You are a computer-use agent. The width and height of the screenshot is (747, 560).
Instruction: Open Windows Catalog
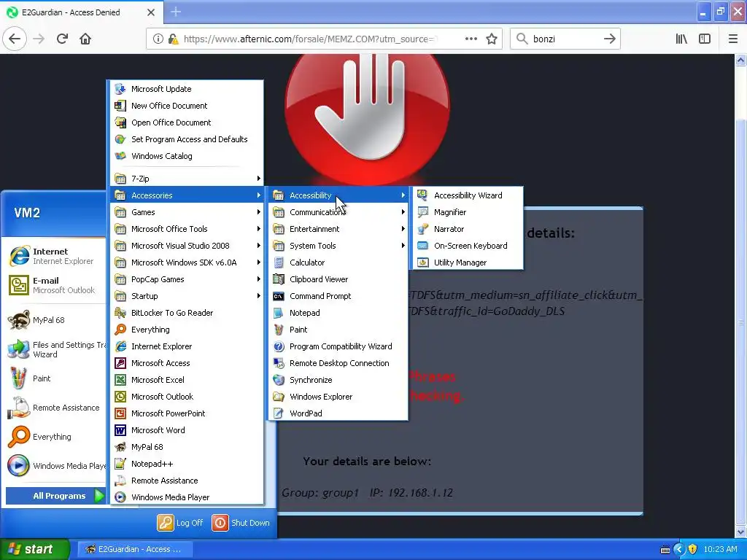click(187, 156)
